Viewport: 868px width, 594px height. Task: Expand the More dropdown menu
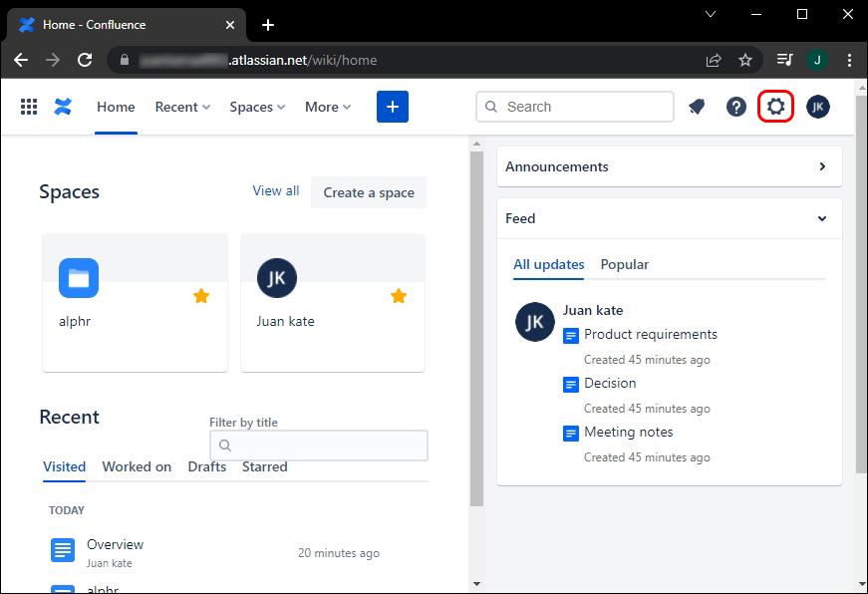coord(328,107)
